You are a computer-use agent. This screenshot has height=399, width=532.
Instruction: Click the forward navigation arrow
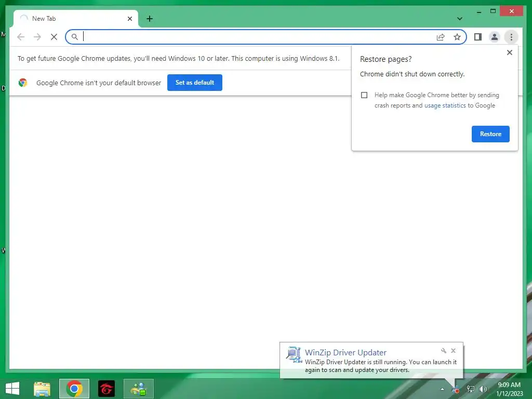click(x=37, y=37)
